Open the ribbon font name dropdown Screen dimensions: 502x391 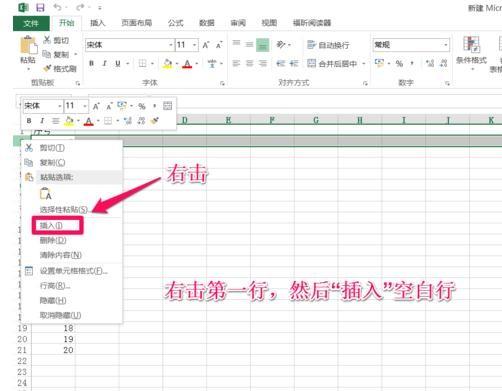tap(171, 45)
